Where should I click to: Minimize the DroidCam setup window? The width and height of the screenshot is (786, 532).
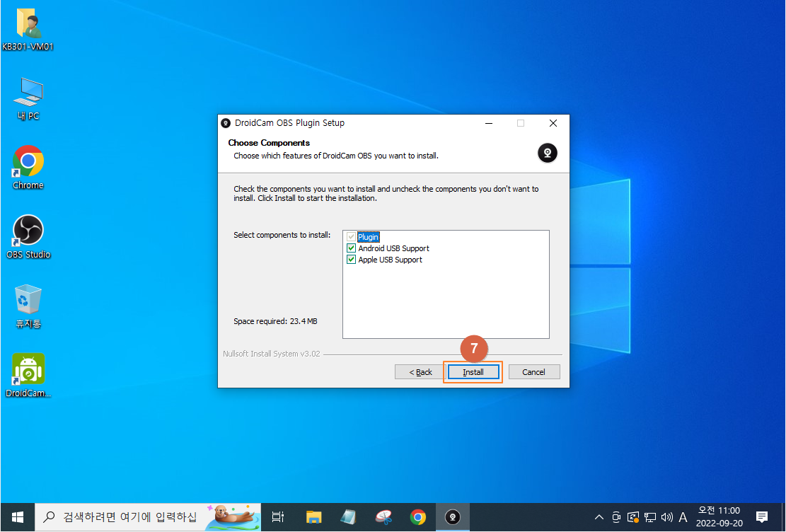[x=489, y=123]
